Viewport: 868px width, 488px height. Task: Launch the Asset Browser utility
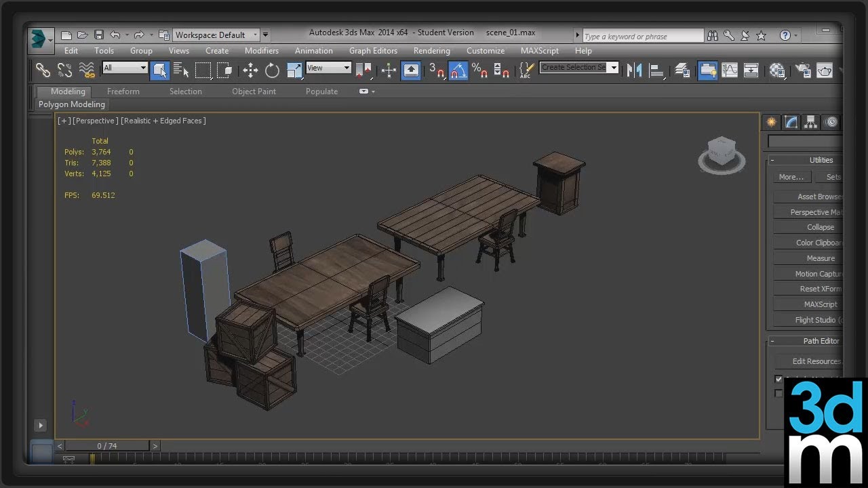(808, 197)
